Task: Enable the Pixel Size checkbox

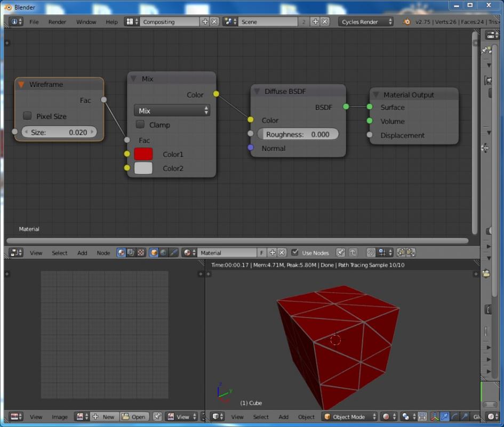Action: (27, 116)
